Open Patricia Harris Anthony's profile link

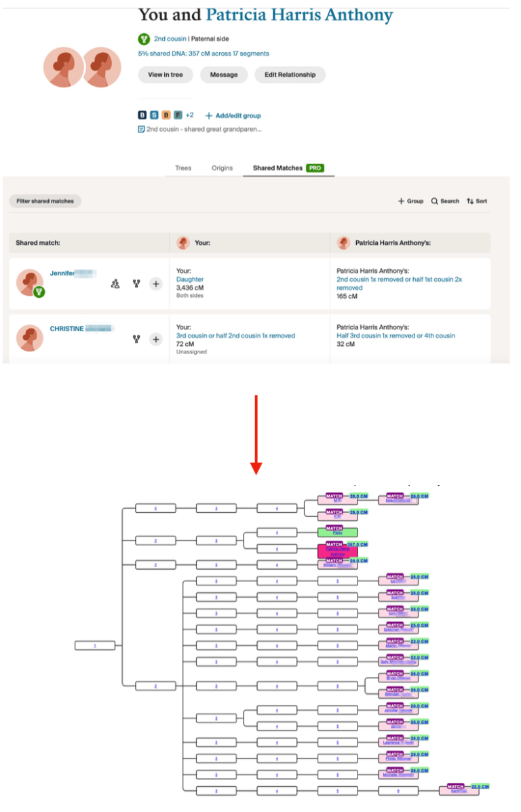pos(301,15)
